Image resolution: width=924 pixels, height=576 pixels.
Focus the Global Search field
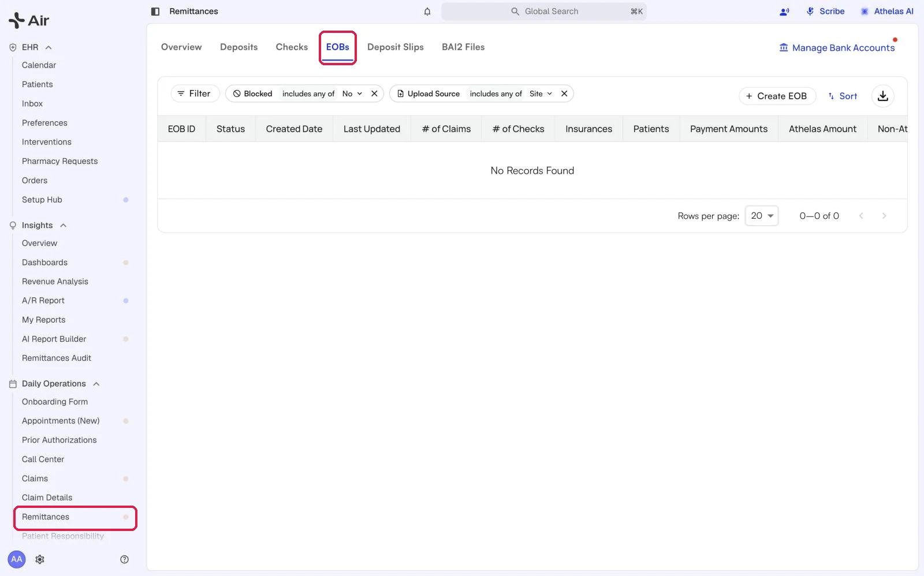(x=544, y=12)
